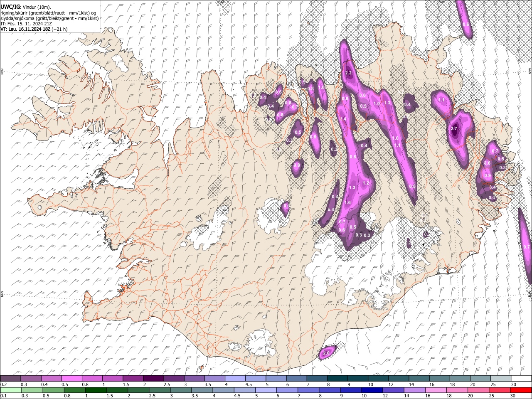The width and height of the screenshot is (532, 399).
Task: Select upper legend swatch between 4 and 4.5
Action: click(235, 379)
